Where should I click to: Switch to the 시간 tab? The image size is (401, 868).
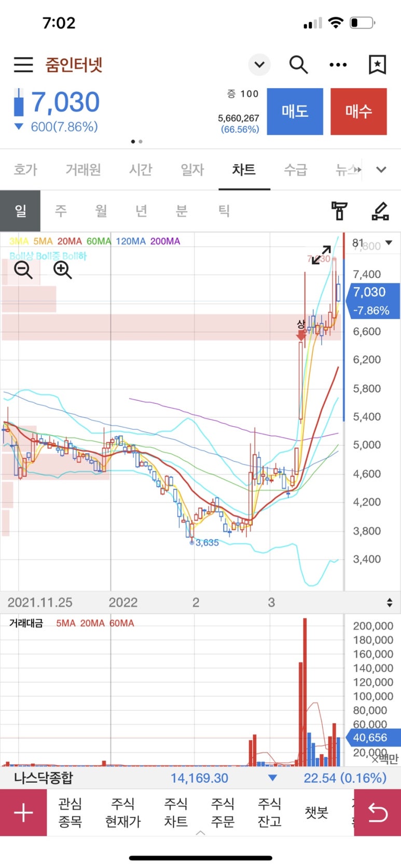point(140,169)
